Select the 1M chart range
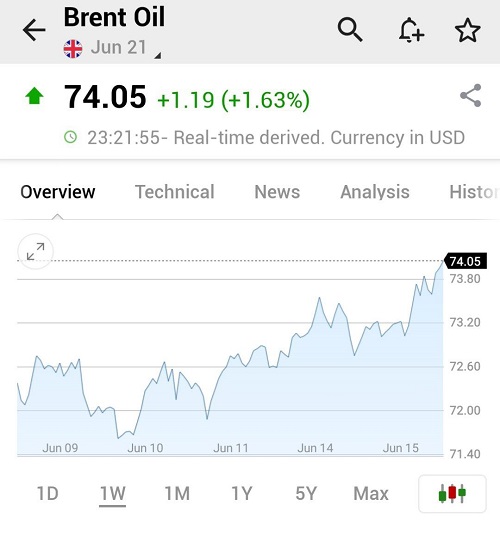Screen dimensions: 500x542 (177, 493)
